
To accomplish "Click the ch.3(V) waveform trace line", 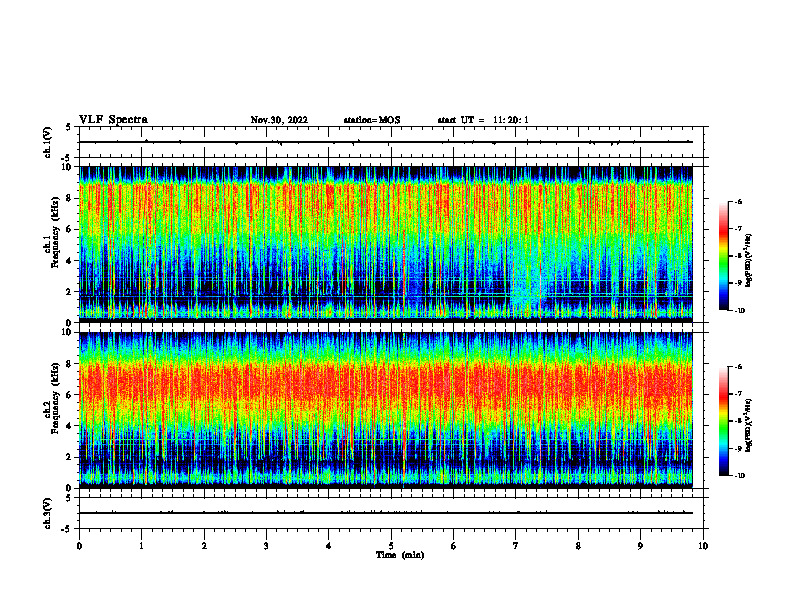I will coord(386,513).
